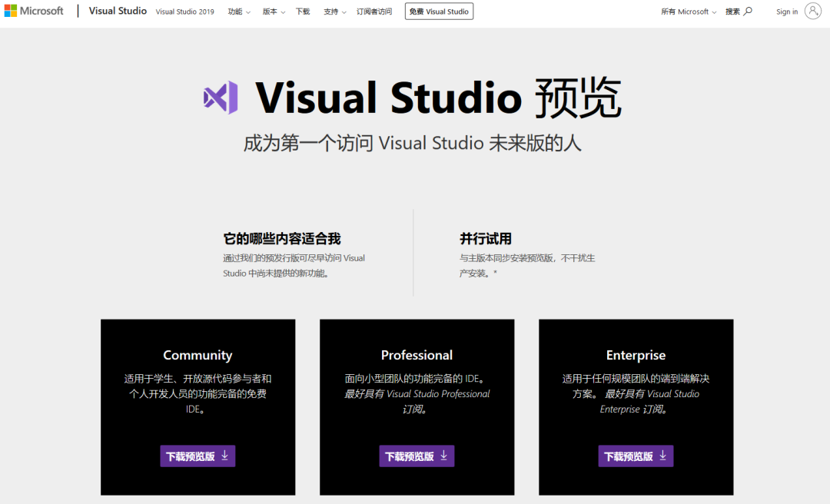
Task: Select the Visual Studio purple infinity logo
Action: tap(220, 98)
